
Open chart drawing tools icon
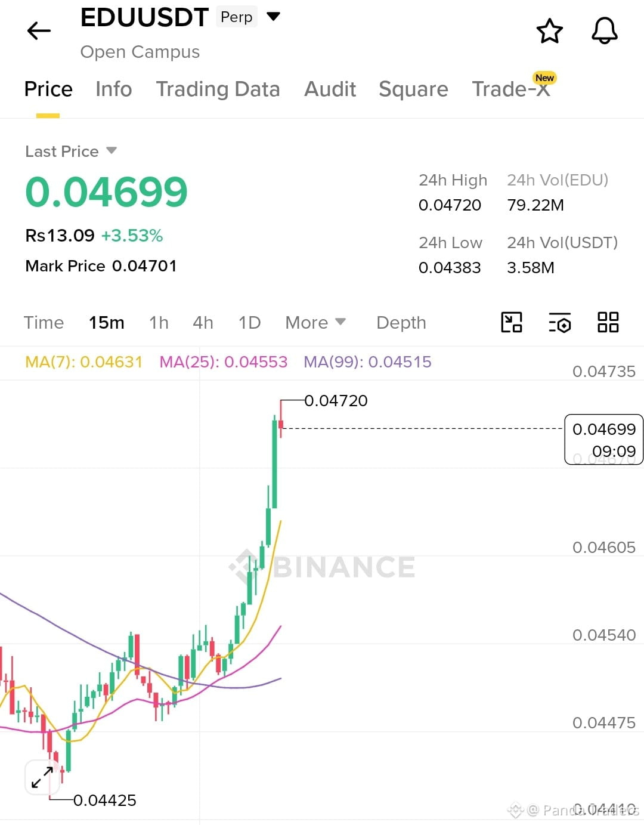tap(512, 322)
